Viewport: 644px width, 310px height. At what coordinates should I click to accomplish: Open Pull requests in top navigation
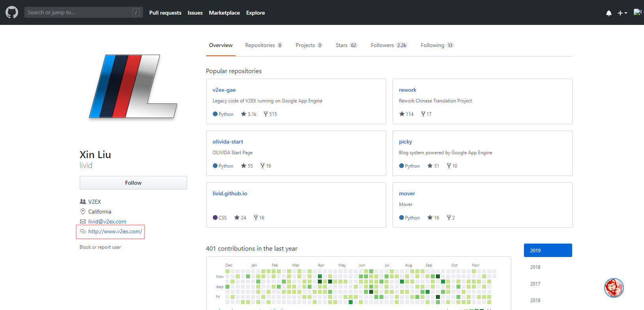165,13
